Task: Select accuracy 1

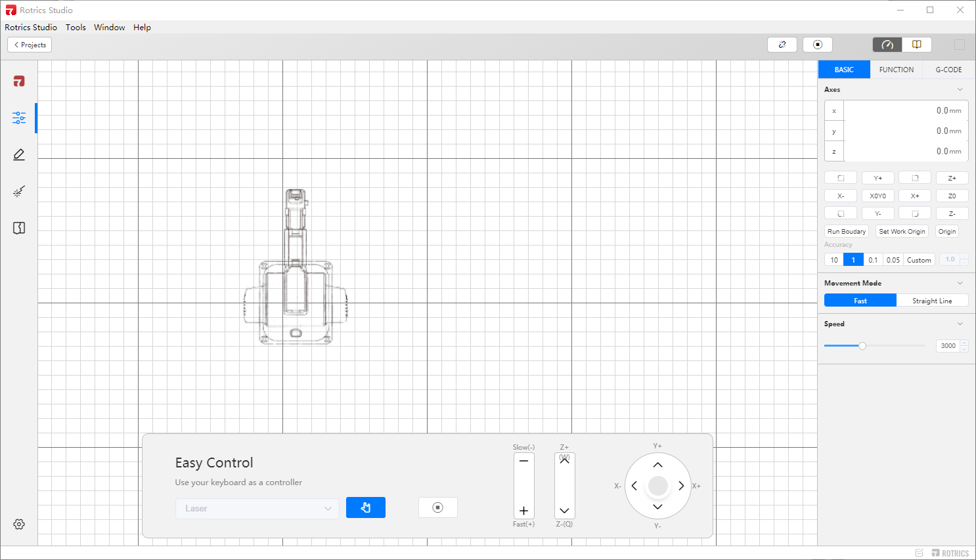Action: [853, 260]
